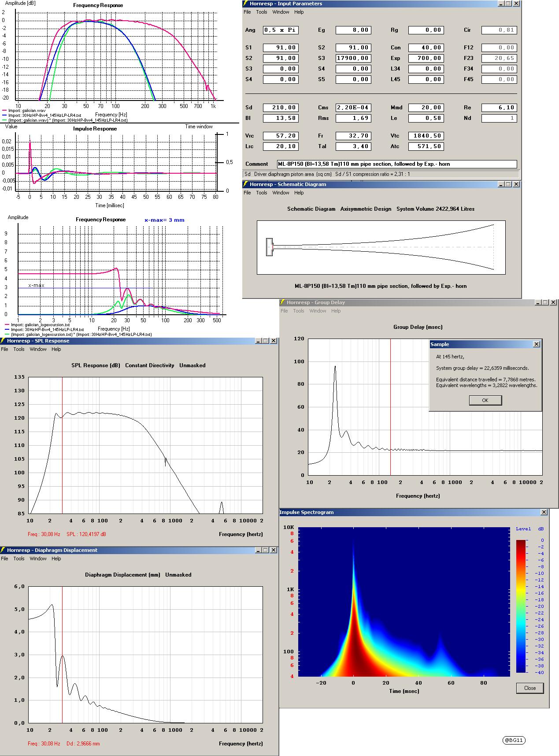
Task: Click the Cms value field
Action: (353, 108)
